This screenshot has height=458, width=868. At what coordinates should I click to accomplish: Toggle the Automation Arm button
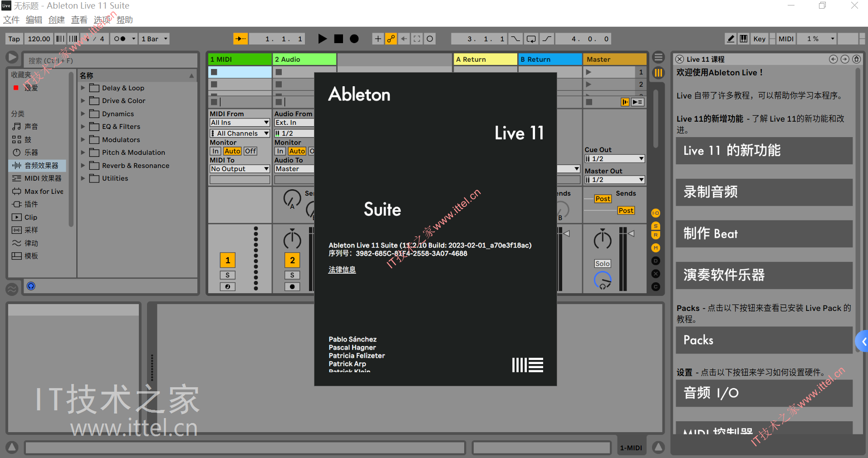pos(391,39)
